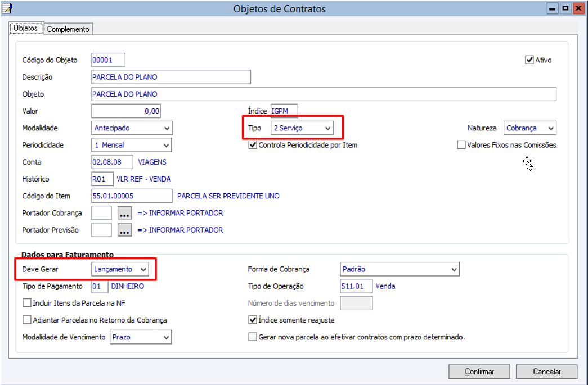Open the Forma de Cobrança dropdown

point(400,269)
